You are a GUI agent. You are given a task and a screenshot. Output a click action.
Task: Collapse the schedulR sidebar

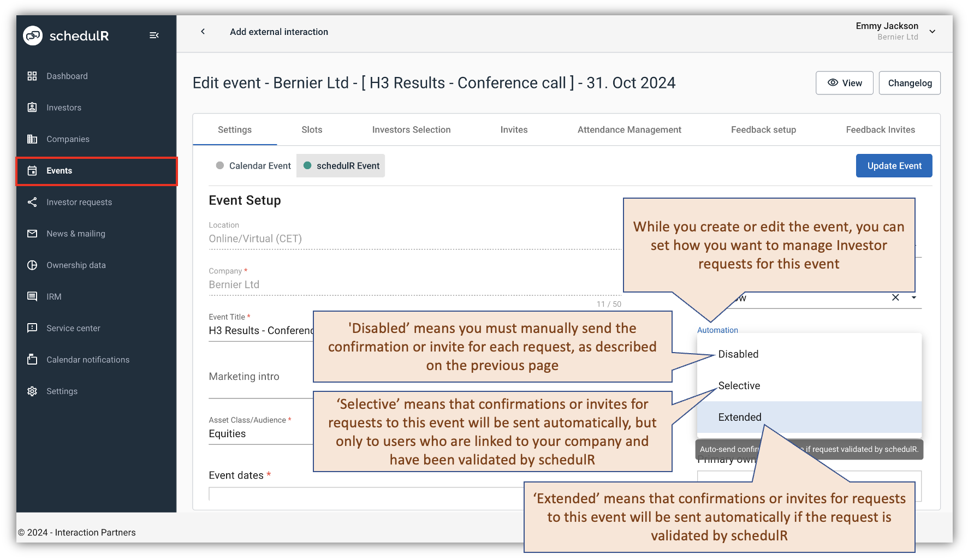[154, 35]
